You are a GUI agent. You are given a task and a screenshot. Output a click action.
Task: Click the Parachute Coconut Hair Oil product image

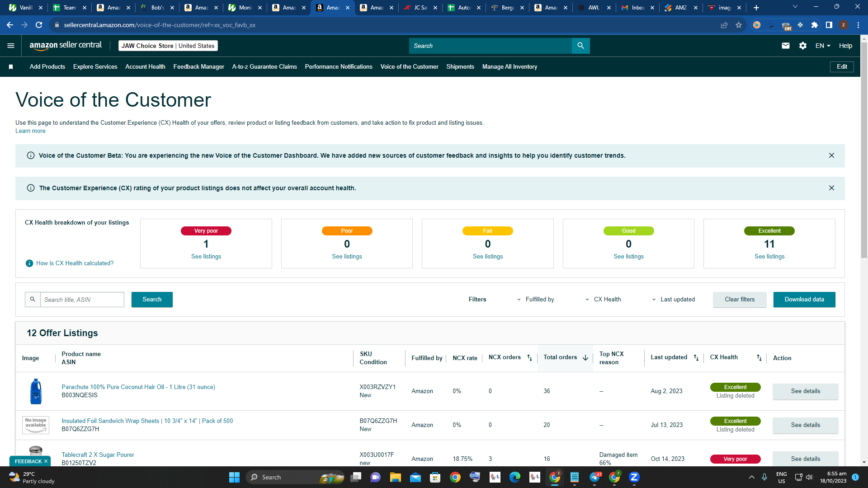[36, 391]
